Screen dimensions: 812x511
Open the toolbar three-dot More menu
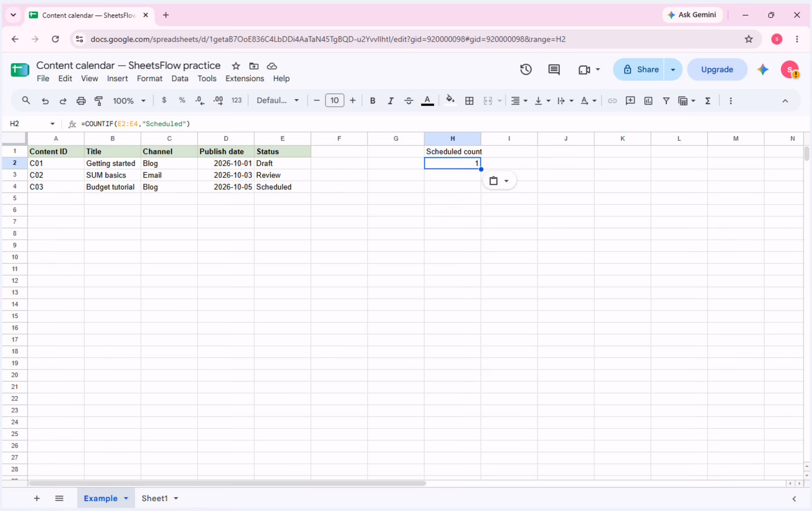(x=731, y=101)
